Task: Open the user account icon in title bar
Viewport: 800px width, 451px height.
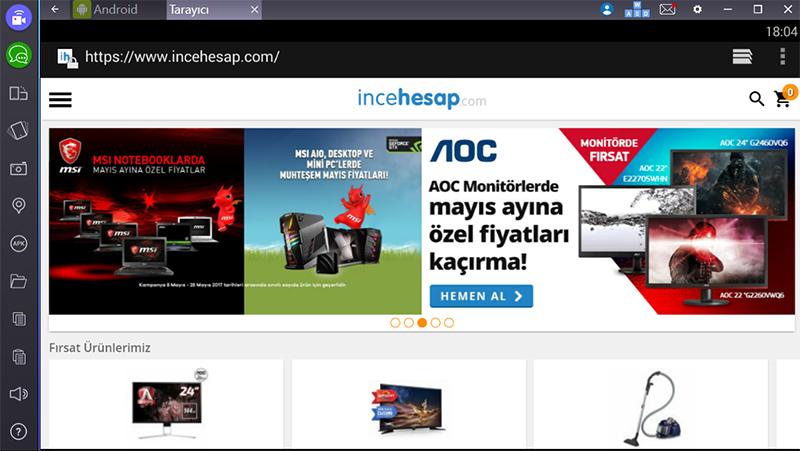Action: [607, 9]
